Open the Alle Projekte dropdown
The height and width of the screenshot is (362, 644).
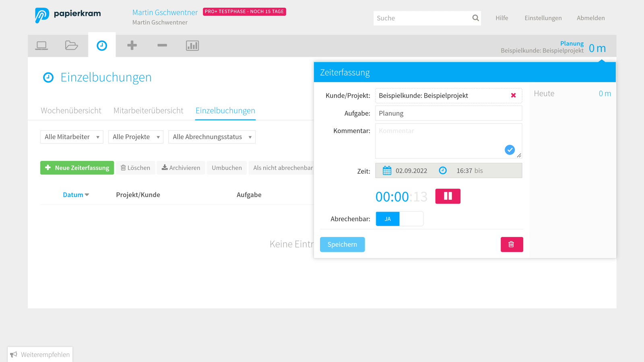coord(136,137)
